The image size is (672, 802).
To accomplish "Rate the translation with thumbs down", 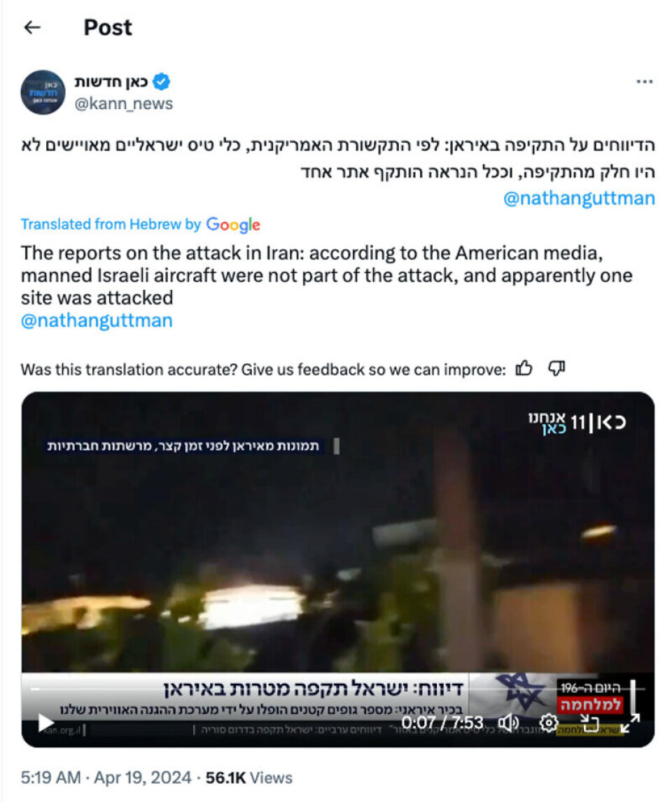I will [x=556, y=367].
